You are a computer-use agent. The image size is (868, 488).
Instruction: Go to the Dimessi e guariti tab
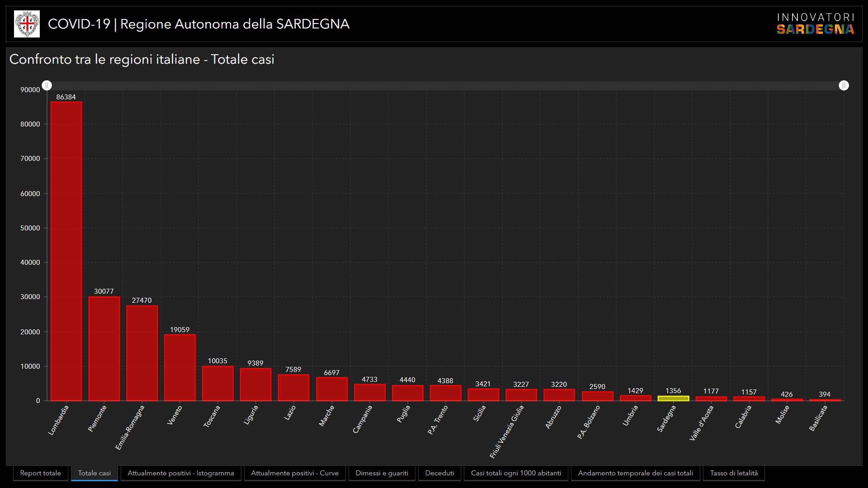[x=382, y=473]
